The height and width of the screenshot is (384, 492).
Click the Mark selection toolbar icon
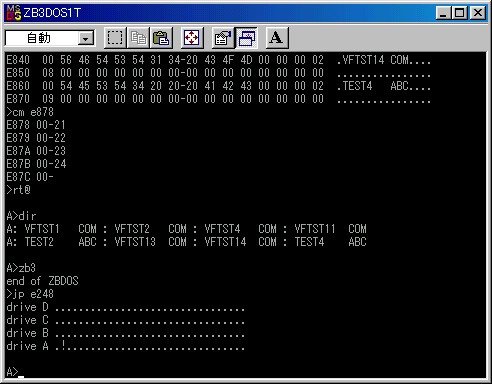pyautogui.click(x=115, y=38)
